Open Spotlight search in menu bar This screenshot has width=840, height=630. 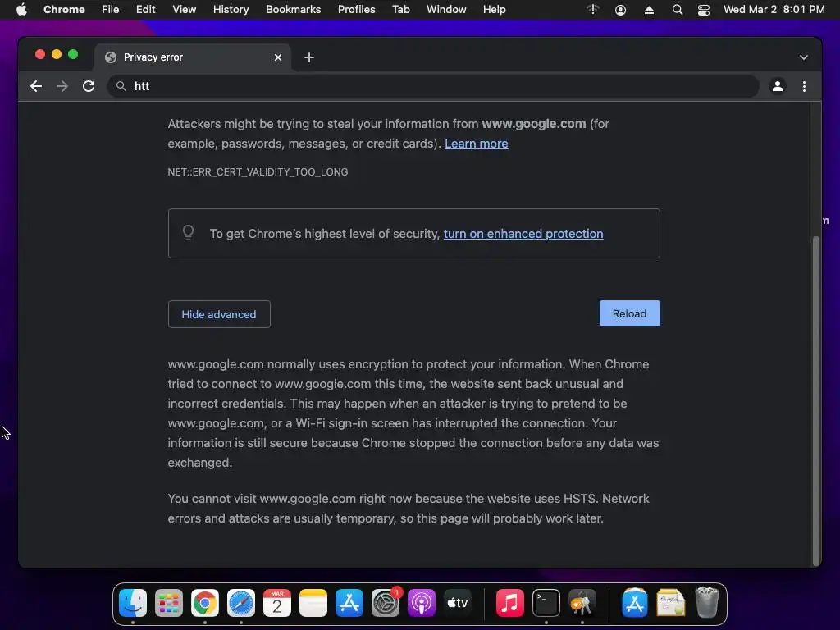tap(677, 10)
